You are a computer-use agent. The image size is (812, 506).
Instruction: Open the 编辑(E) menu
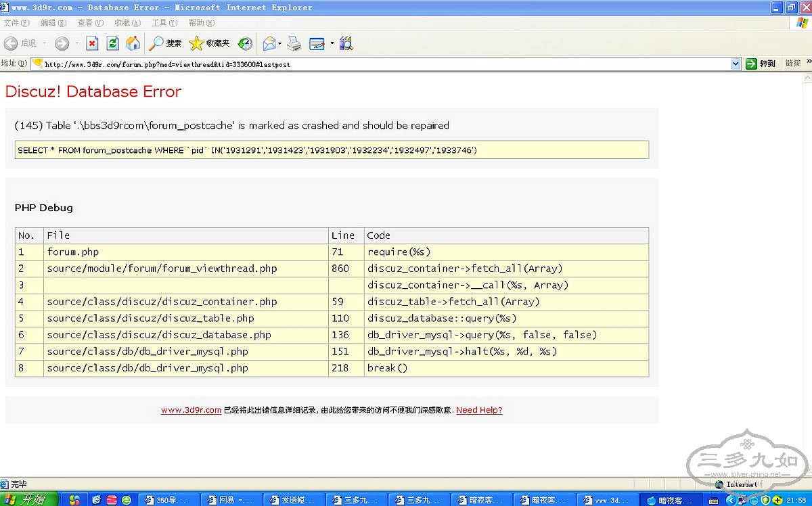pos(53,23)
